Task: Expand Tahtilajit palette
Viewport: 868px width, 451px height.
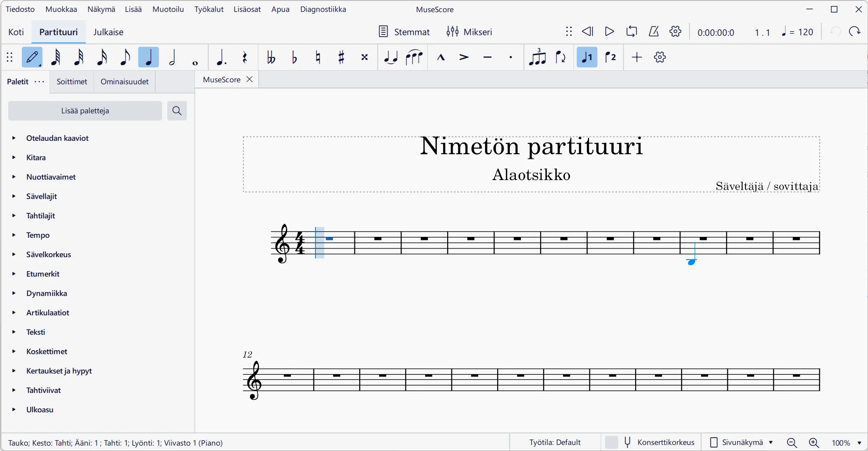Action: (14, 216)
